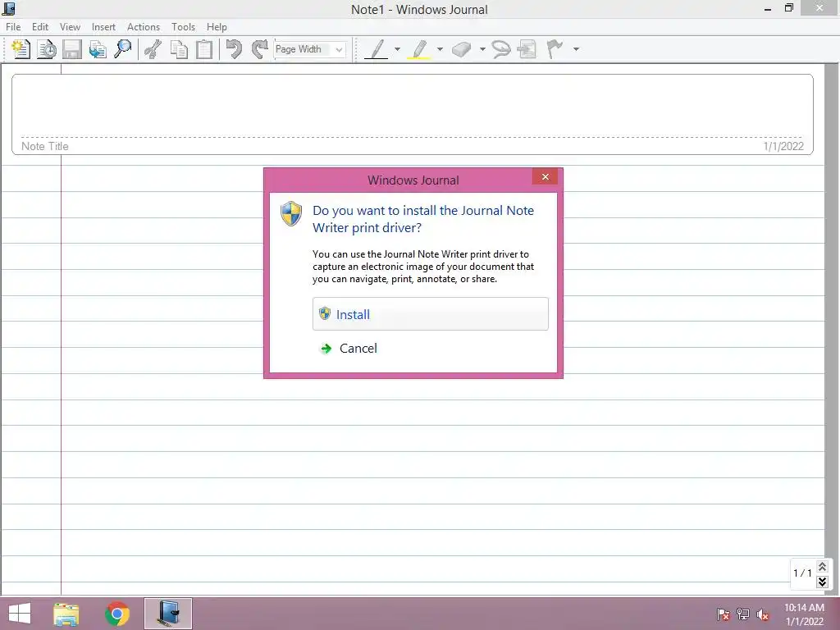Click the Note Title field

45,146
